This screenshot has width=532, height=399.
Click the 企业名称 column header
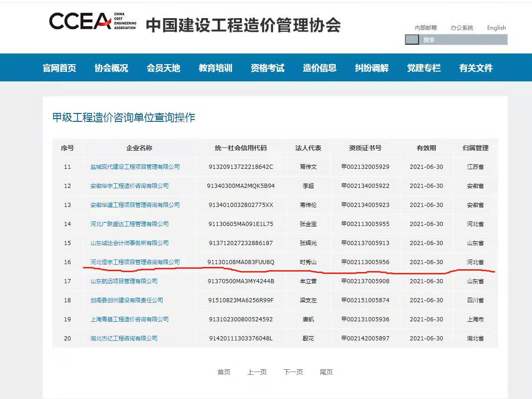[139, 148]
